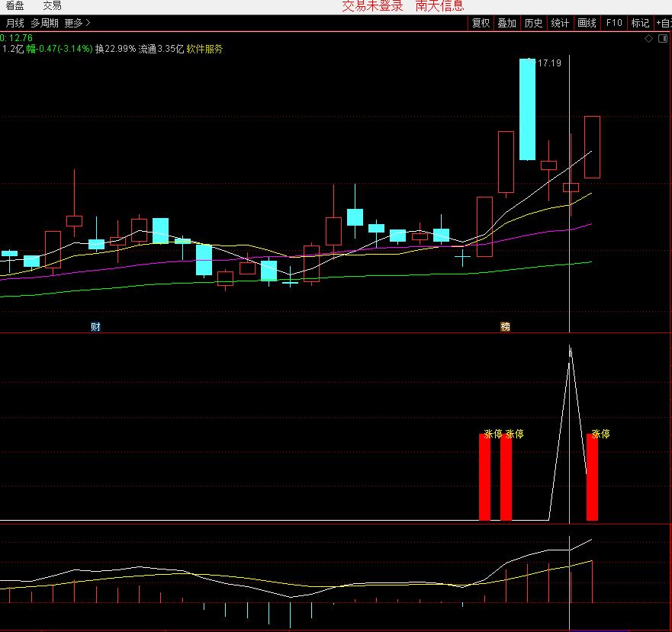Open F10 company information

614,23
